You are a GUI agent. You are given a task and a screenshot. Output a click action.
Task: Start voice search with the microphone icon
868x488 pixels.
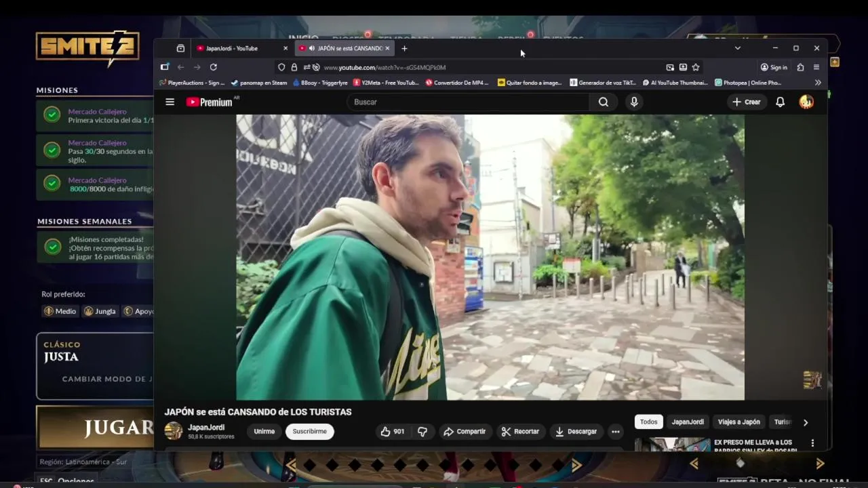pos(634,102)
